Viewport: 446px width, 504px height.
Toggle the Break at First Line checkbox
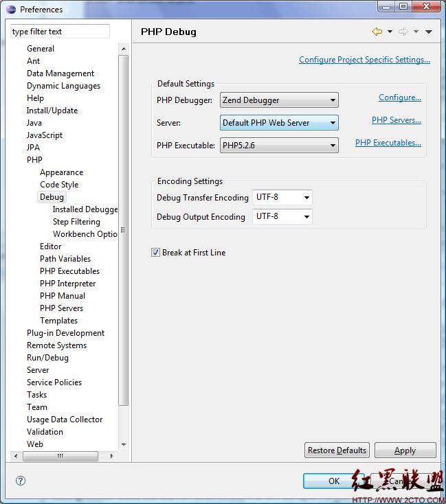(x=155, y=252)
